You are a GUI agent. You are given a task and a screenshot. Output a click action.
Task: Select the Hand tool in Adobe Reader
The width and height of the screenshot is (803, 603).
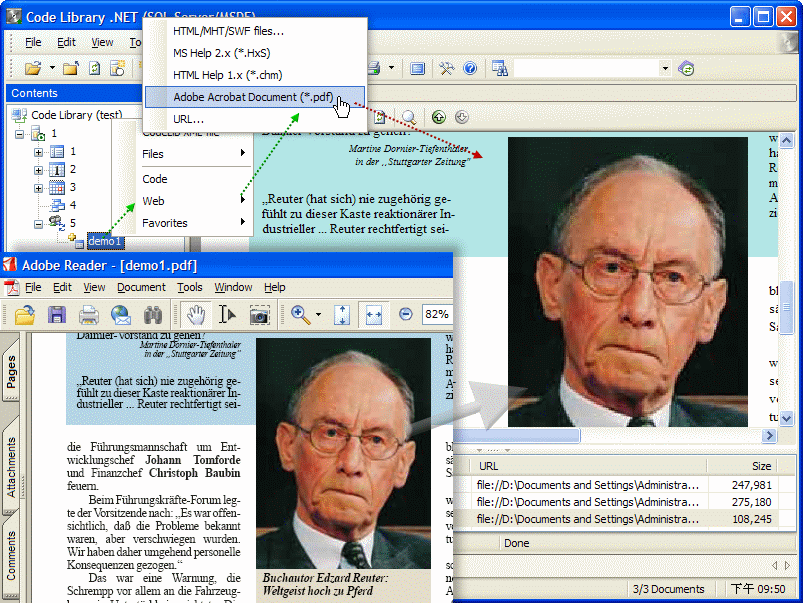click(196, 315)
